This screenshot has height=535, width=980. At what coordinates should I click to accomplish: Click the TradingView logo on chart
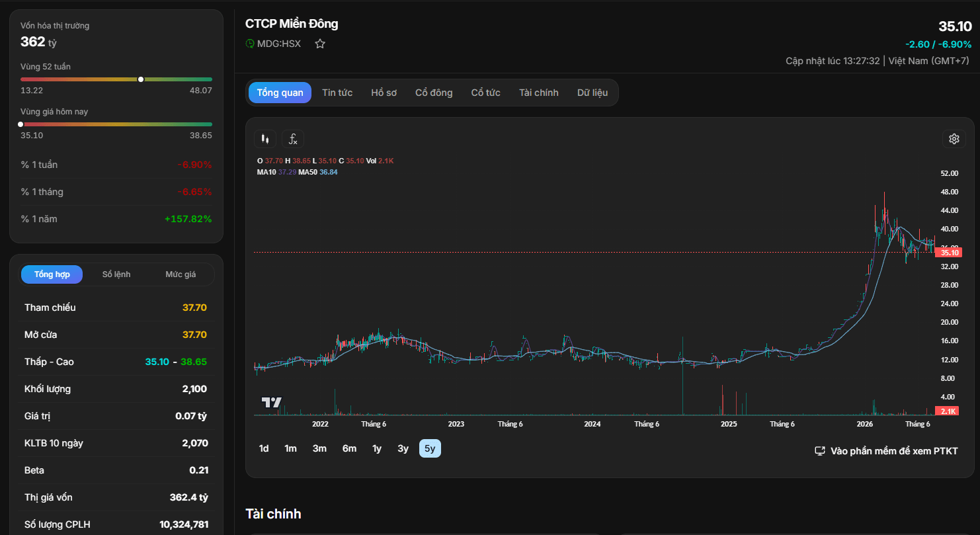(271, 402)
